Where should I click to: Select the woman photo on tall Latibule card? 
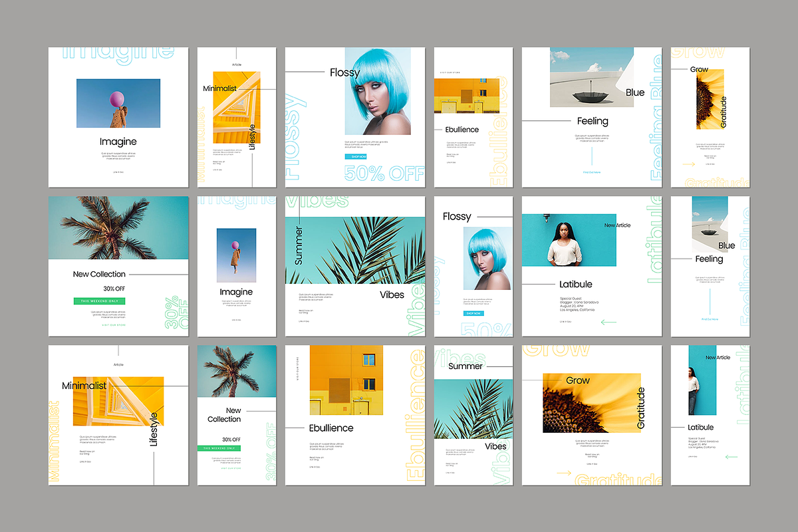pos(702,380)
